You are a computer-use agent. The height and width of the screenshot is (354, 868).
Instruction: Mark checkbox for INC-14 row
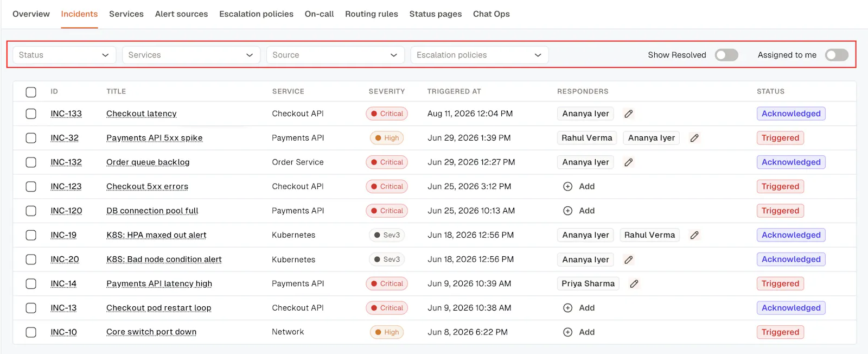click(x=31, y=283)
